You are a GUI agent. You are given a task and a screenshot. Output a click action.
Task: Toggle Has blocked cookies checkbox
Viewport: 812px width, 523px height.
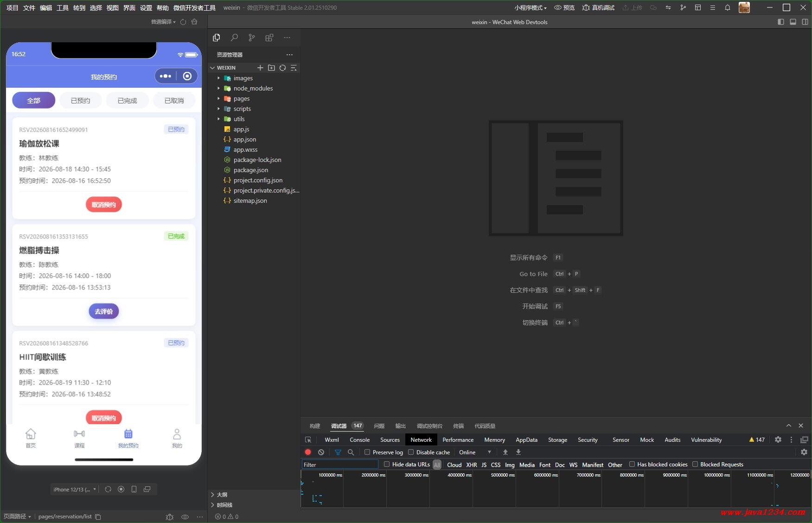pos(632,464)
